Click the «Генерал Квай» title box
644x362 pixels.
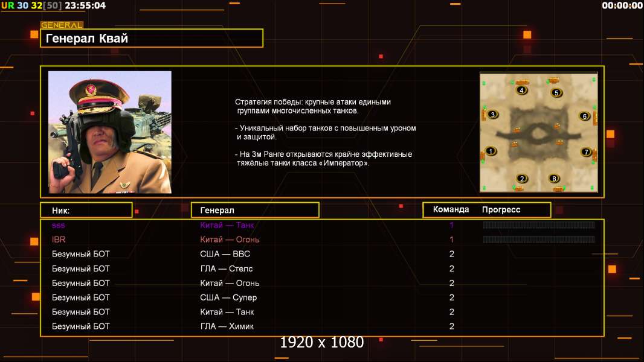[x=151, y=39]
